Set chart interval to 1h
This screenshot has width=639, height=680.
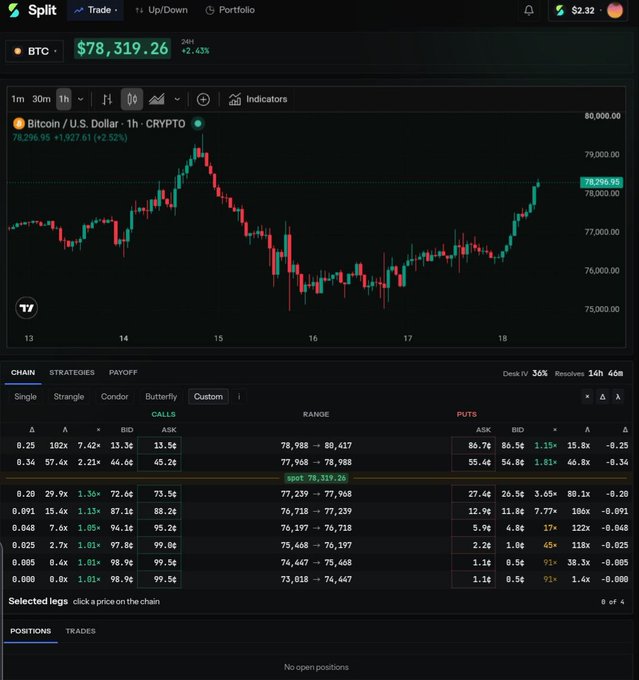coord(64,99)
